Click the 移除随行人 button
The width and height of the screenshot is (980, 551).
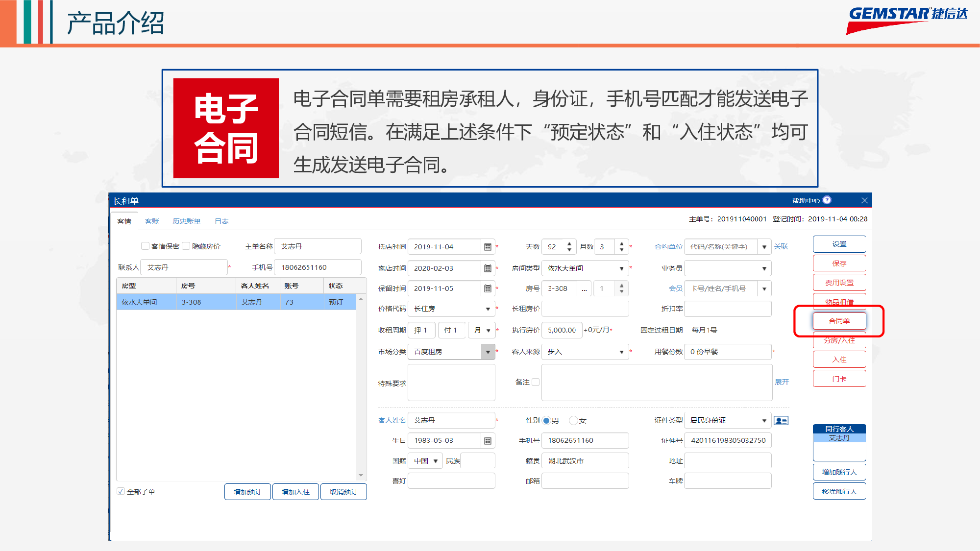(839, 491)
